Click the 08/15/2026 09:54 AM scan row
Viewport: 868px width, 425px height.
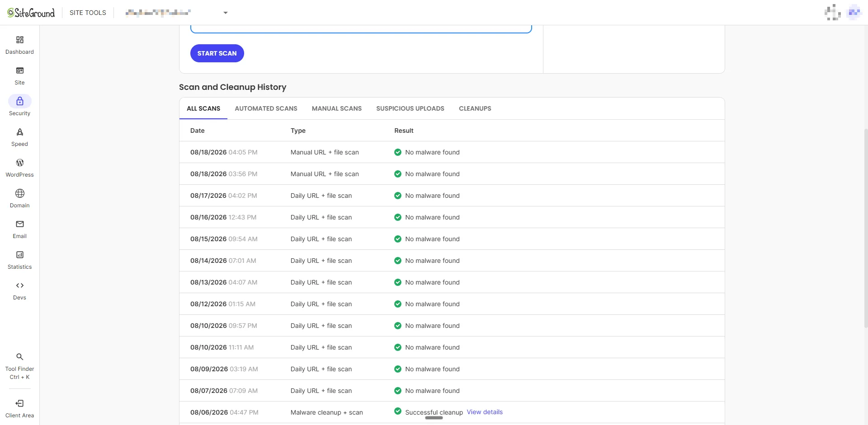(452, 239)
